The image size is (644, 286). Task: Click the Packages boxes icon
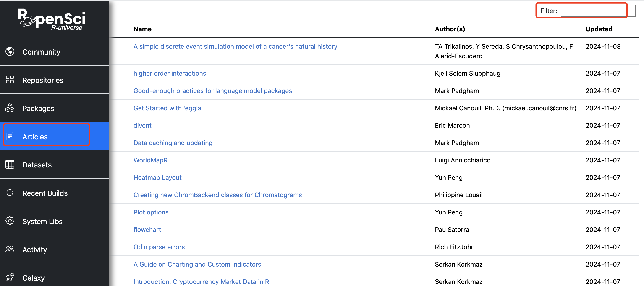10,108
